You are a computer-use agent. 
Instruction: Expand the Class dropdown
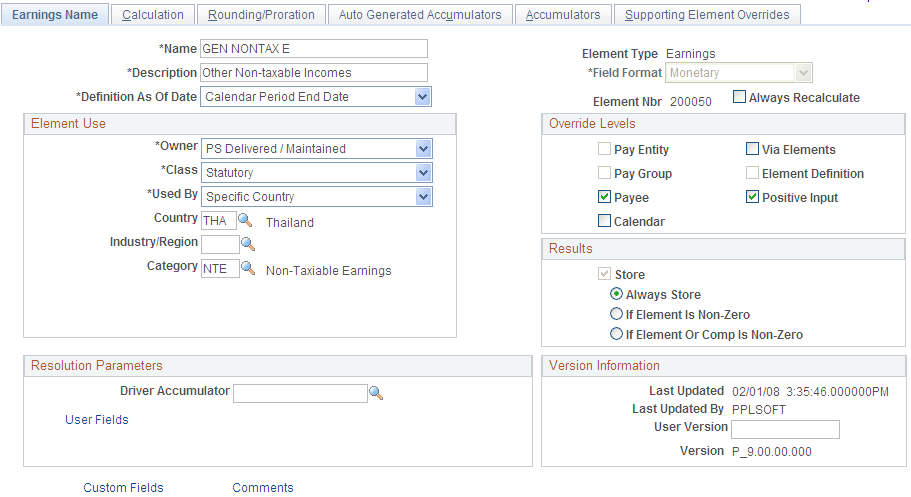(423, 173)
